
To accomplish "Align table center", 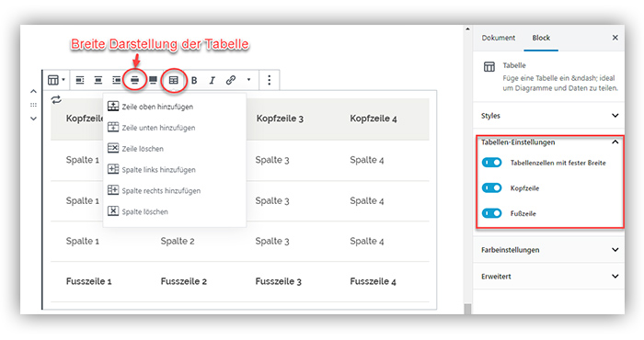I will coord(98,80).
